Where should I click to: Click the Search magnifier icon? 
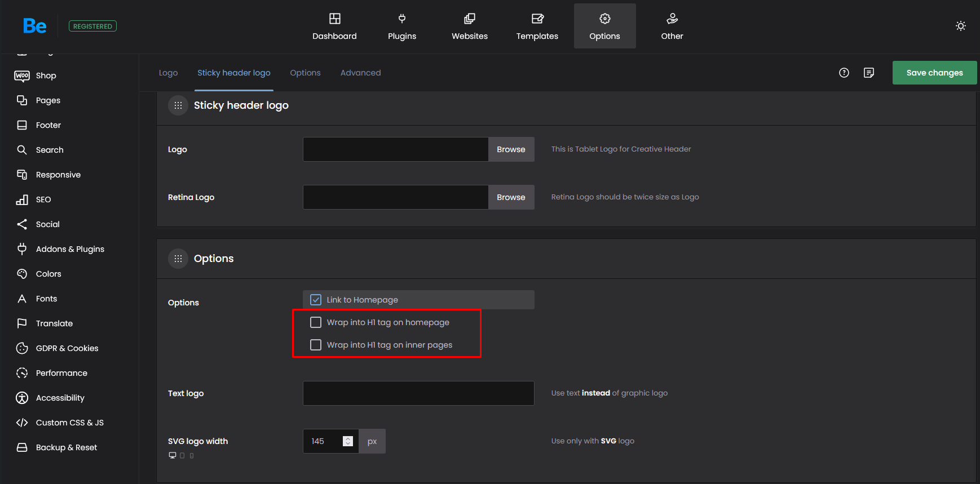[x=22, y=150]
